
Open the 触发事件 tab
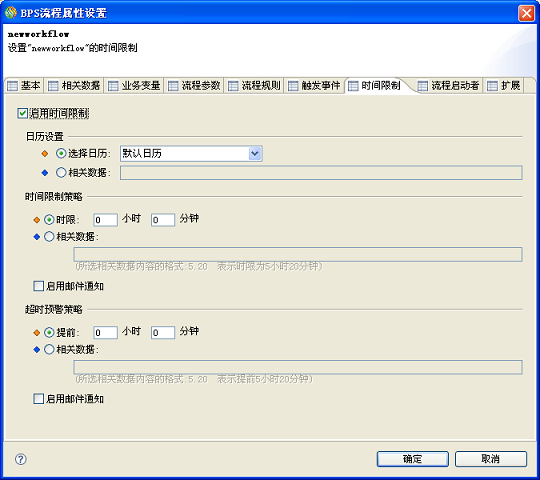pyautogui.click(x=314, y=85)
